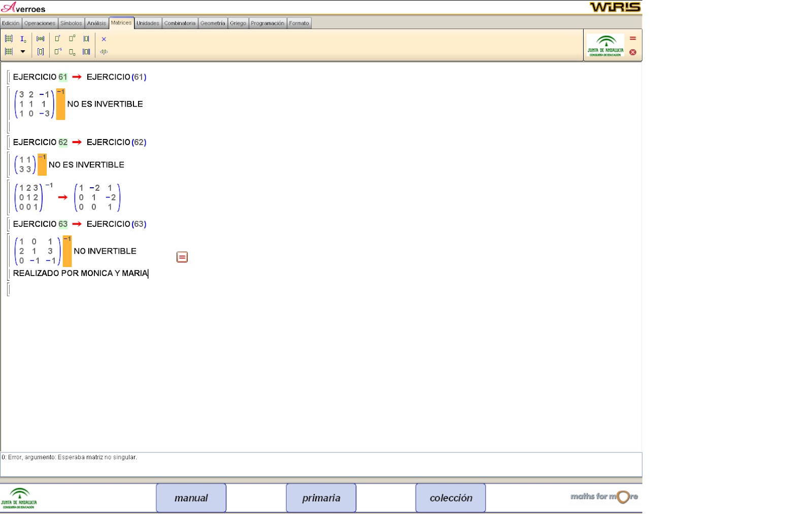Click the upper triangular matrix 1 2 3 input

29,197
